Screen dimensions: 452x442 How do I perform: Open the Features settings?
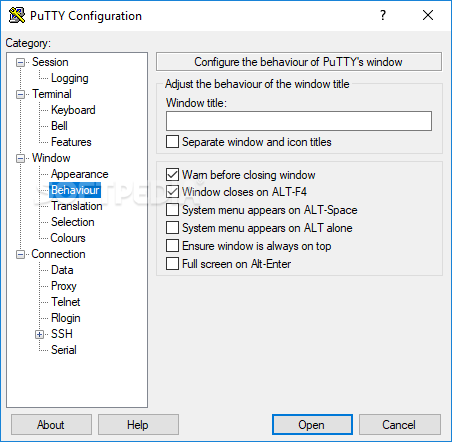coord(71,142)
